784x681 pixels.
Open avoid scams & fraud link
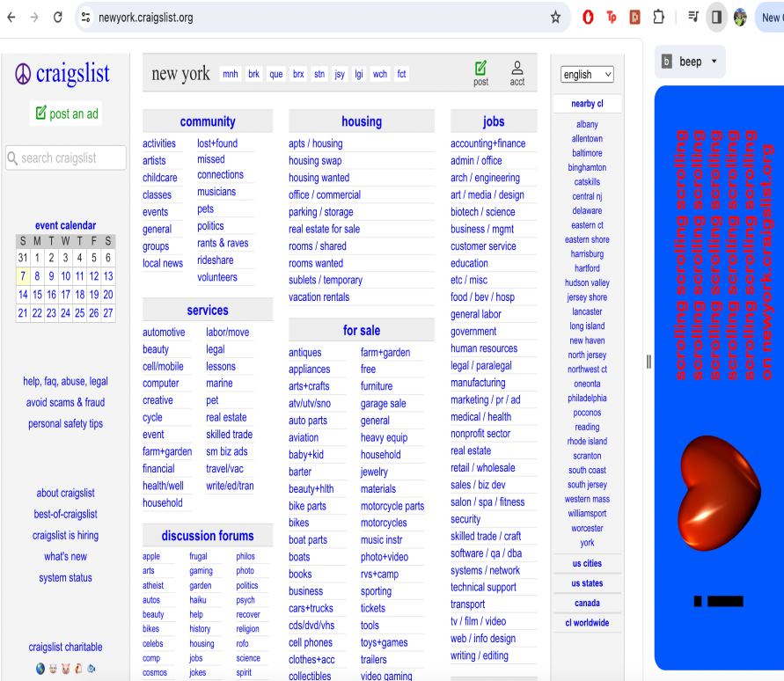pos(65,402)
